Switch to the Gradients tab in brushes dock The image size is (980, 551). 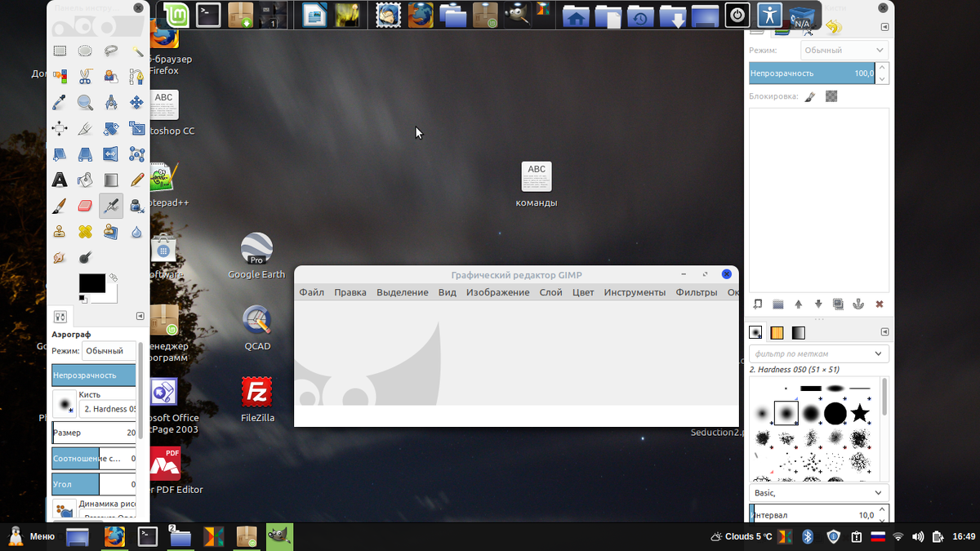tap(798, 332)
